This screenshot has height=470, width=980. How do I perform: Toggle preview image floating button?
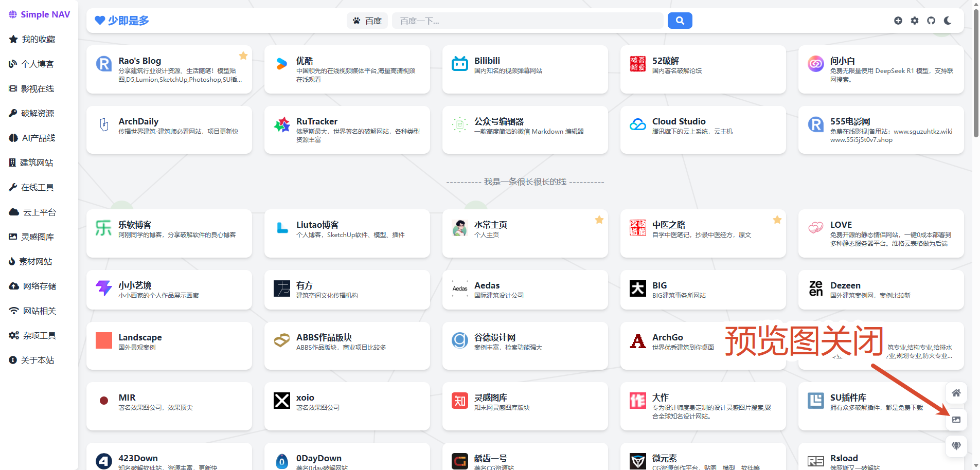click(956, 420)
